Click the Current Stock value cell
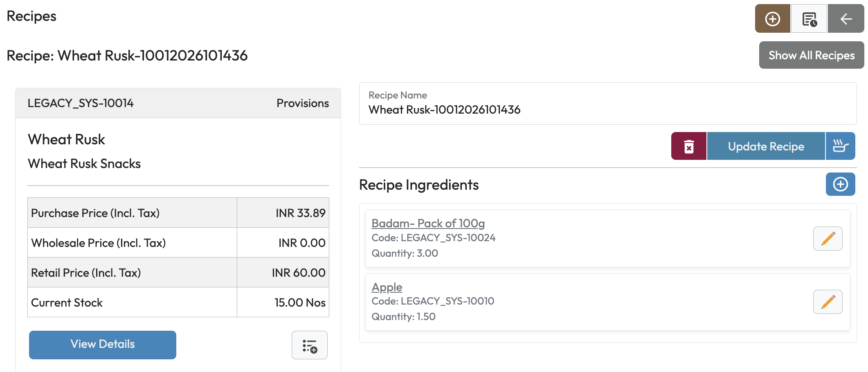868x372 pixels. point(300,303)
